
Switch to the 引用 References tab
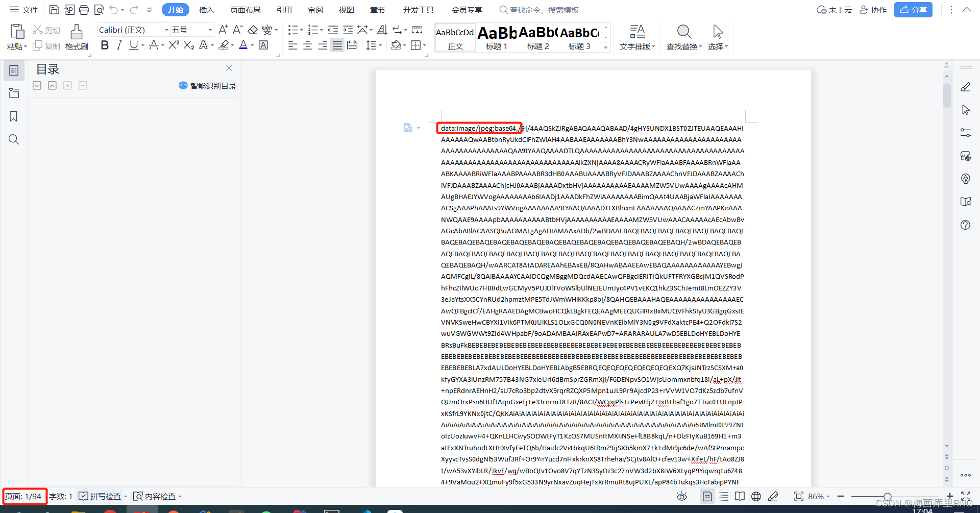pos(284,10)
